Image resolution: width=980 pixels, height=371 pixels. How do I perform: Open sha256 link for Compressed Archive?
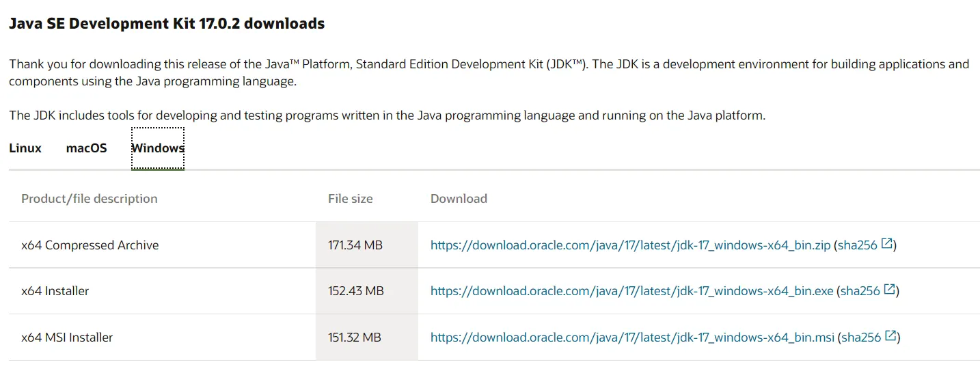pos(857,245)
